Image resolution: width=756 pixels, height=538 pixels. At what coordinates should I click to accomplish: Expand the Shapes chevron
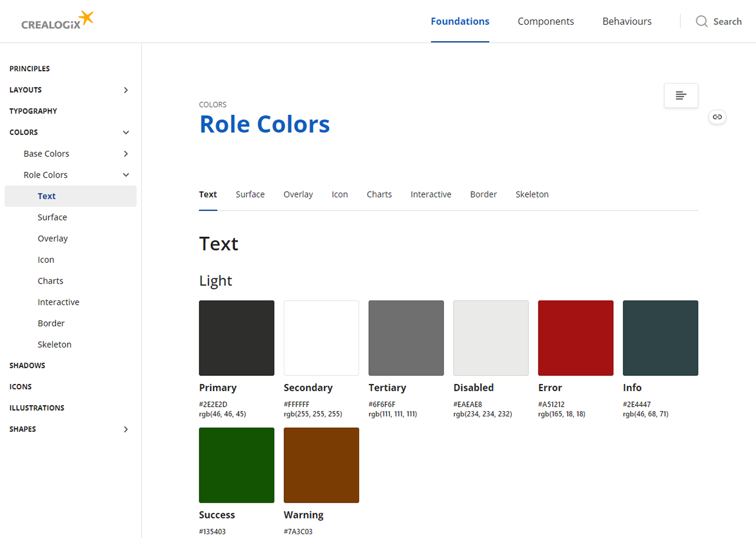pos(126,429)
